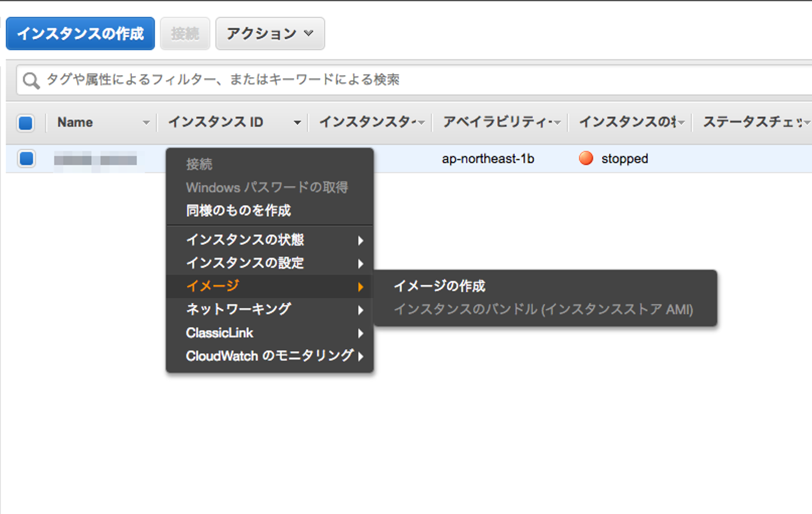Expand the インスタンスの設定 submenu arrow
This screenshot has height=514, width=812.
[360, 263]
